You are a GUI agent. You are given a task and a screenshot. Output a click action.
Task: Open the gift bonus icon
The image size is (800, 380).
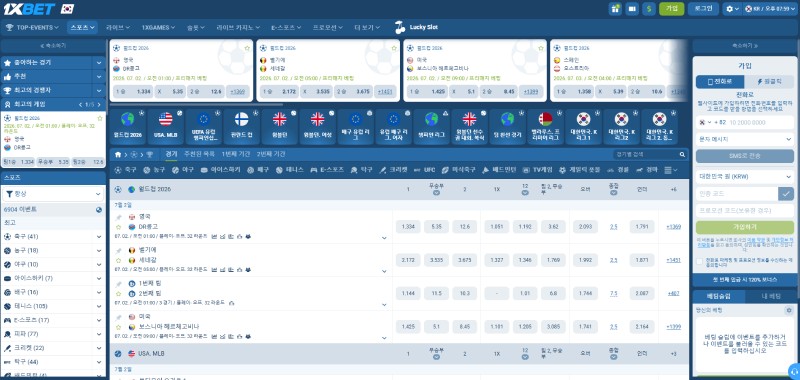[x=615, y=9]
